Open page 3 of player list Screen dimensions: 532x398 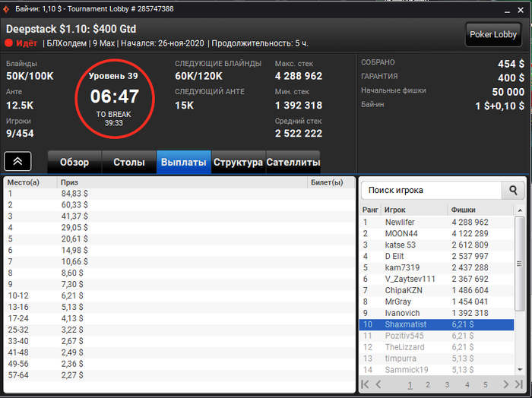click(447, 385)
